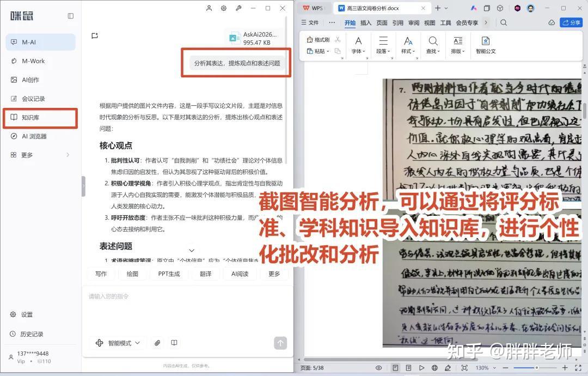The height and width of the screenshot is (376, 588).
Task: Open the 会员专享 ribbon tab
Action: pyautogui.click(x=467, y=23)
